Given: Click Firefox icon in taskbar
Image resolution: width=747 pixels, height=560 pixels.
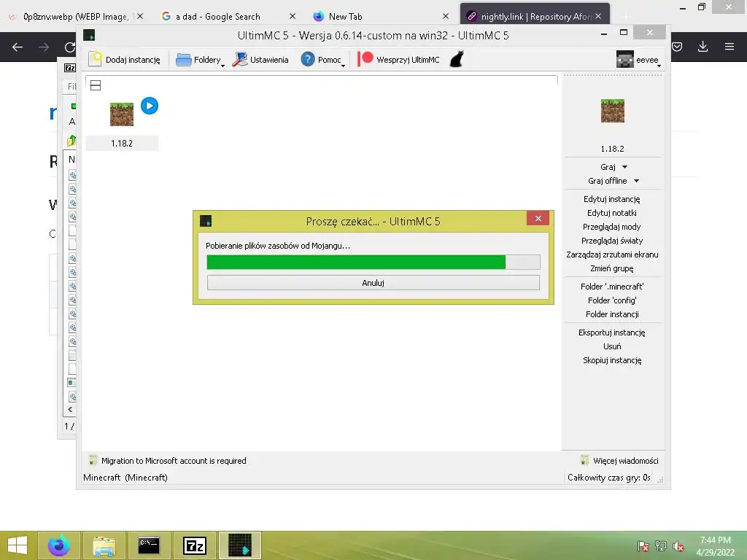Looking at the screenshot, I should point(58,545).
